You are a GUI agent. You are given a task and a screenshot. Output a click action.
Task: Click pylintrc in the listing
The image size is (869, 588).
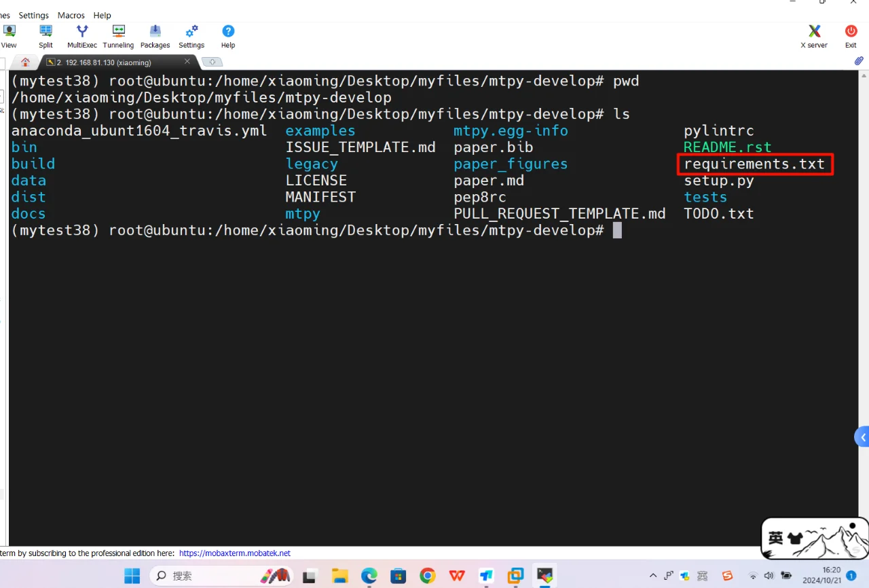[x=719, y=131]
